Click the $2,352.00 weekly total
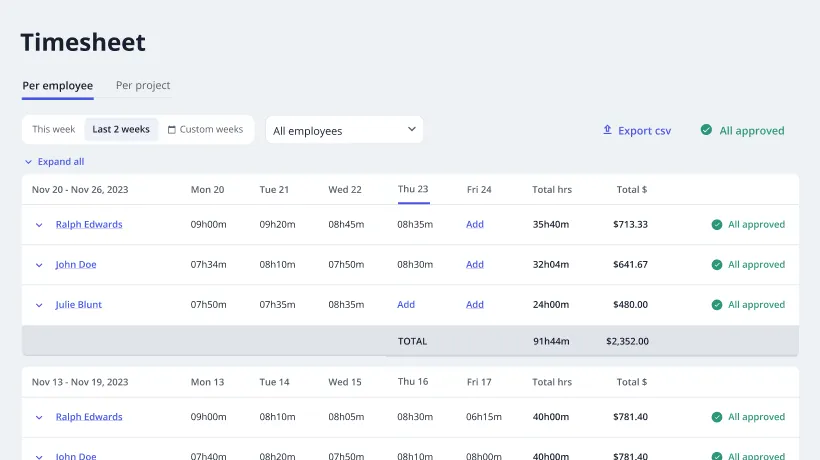 [627, 341]
